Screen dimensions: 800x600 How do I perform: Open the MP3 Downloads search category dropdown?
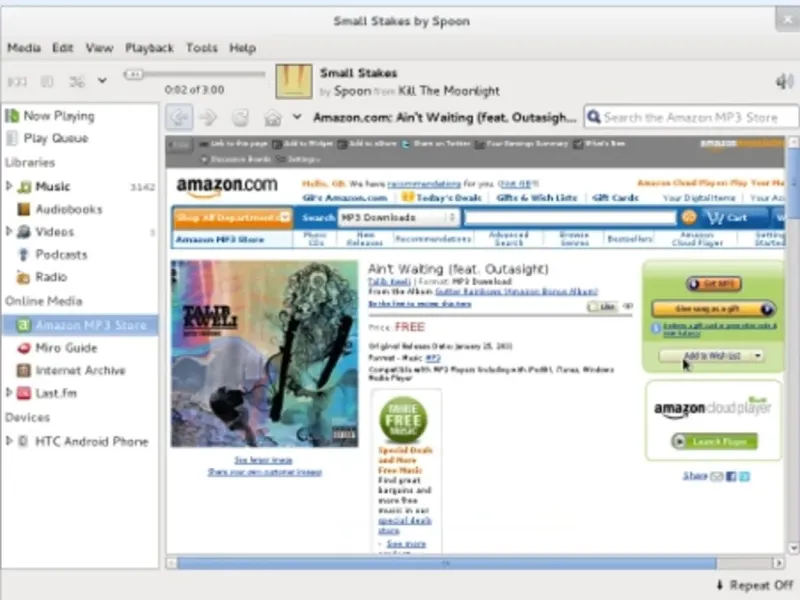[398, 218]
